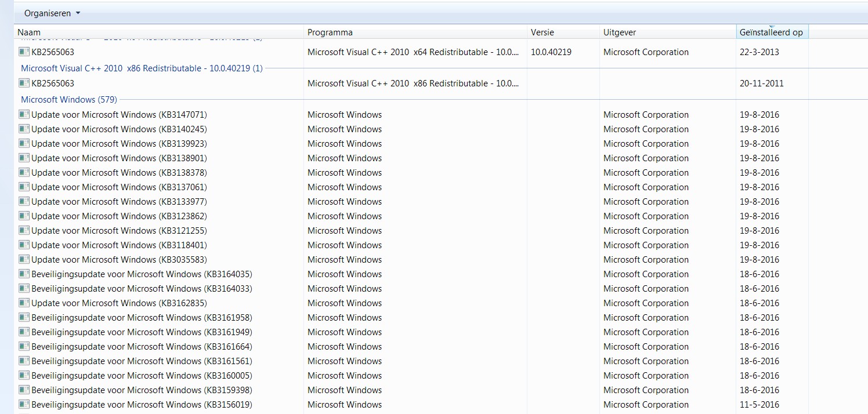Select the name 'Beveiligingsupdate voor Microsoft Windows (KB3164035)'
868x414 pixels.
tap(142, 274)
